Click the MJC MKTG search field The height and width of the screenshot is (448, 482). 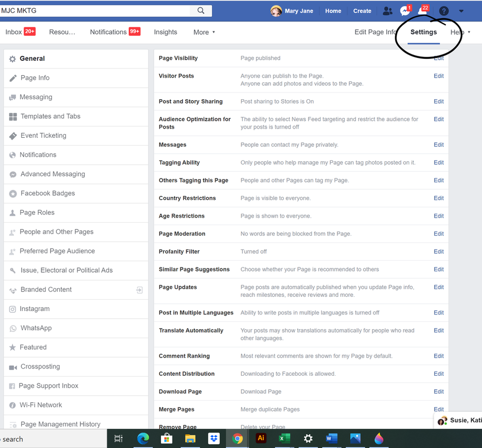click(x=95, y=11)
